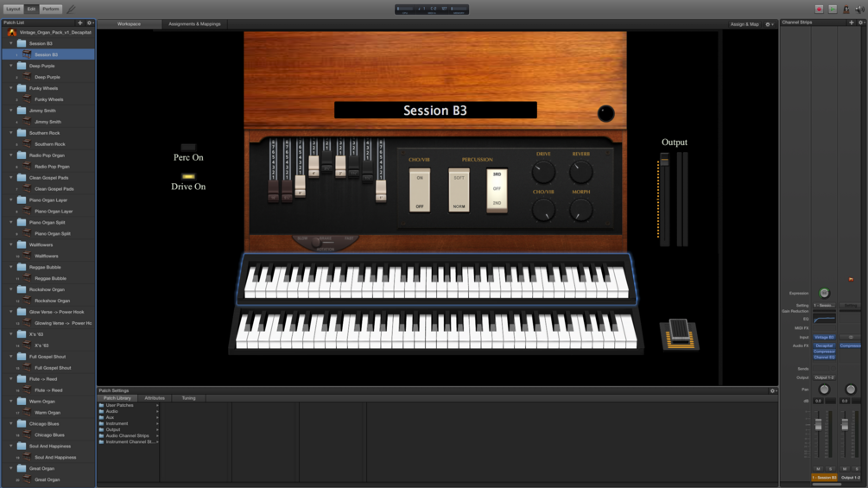Add a new patch with Patch List plus
The height and width of the screenshot is (488, 868).
(x=79, y=22)
